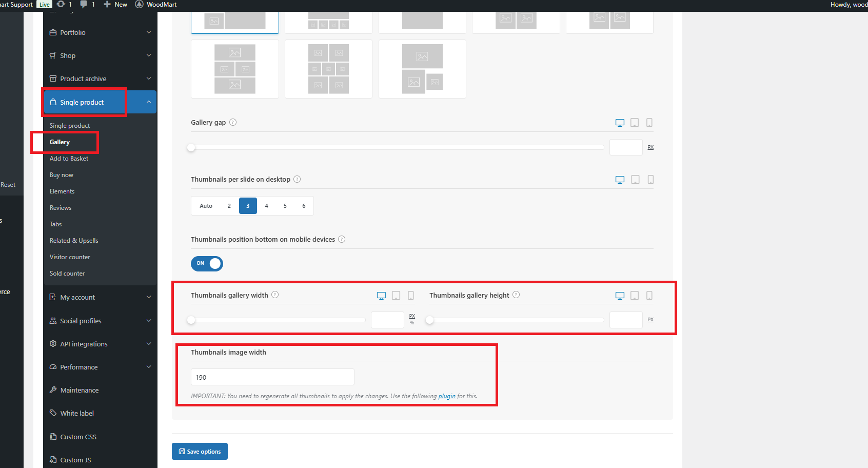Screen dimensions: 868x468
Task: Click the Product archive icon
Action: coord(53,79)
